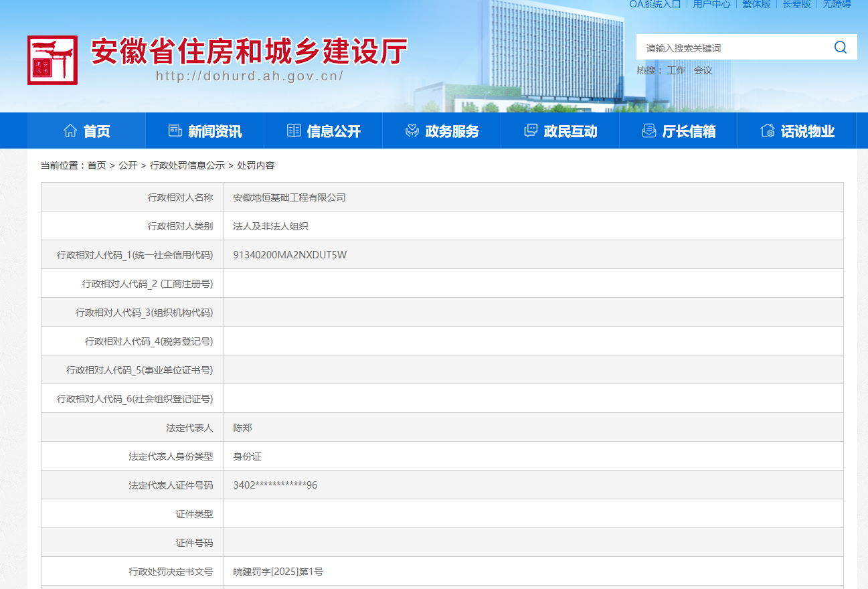Screen dimensions: 868x589
Task: Switch to 繁体版 traditional Chinese version
Action: pos(756,4)
